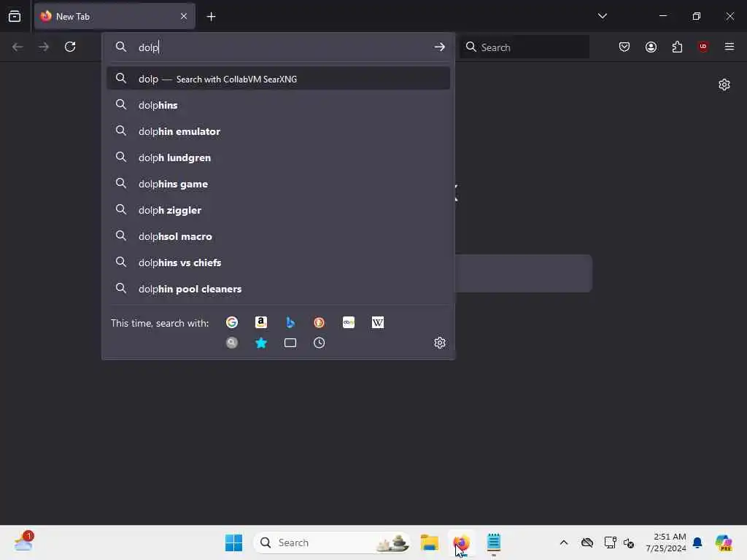Open the Firefox account icon

coord(651,47)
